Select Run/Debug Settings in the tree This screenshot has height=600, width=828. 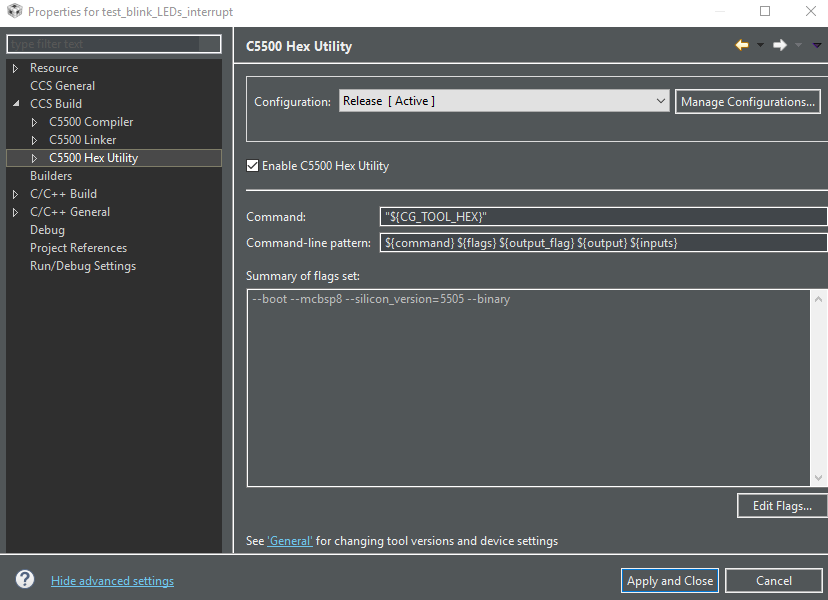[x=83, y=266]
